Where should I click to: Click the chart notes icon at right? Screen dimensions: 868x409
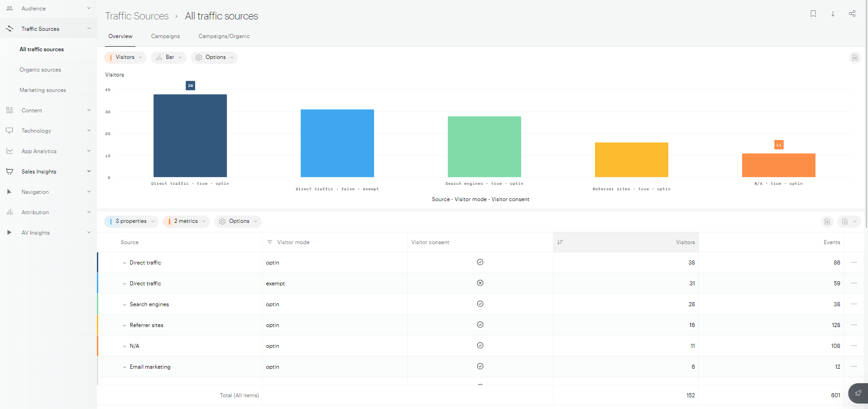pyautogui.click(x=854, y=58)
